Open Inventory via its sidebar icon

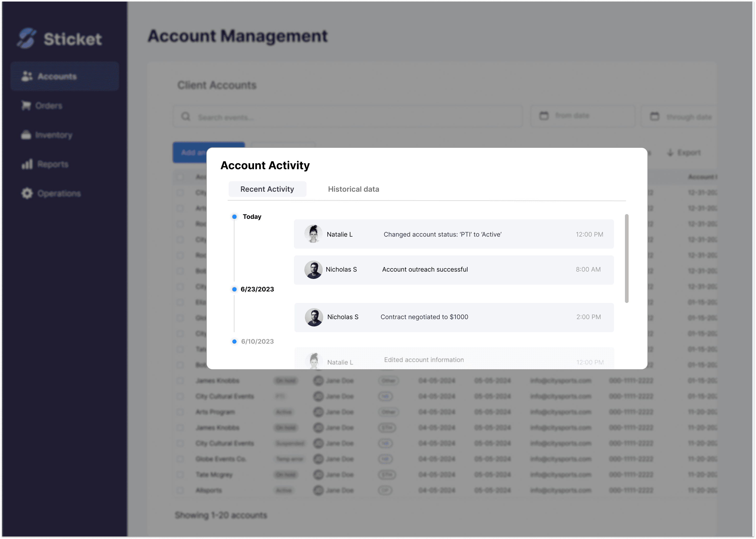[x=26, y=135]
